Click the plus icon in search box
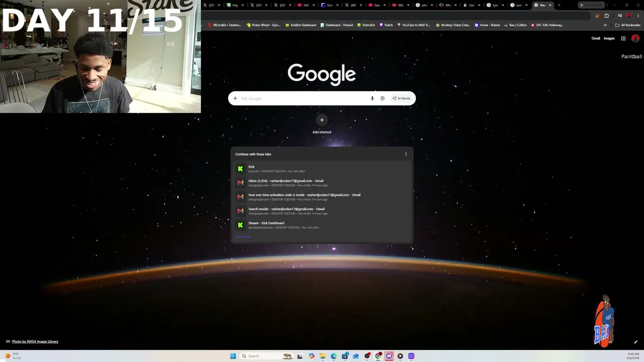The width and height of the screenshot is (644, 362). [x=235, y=99]
